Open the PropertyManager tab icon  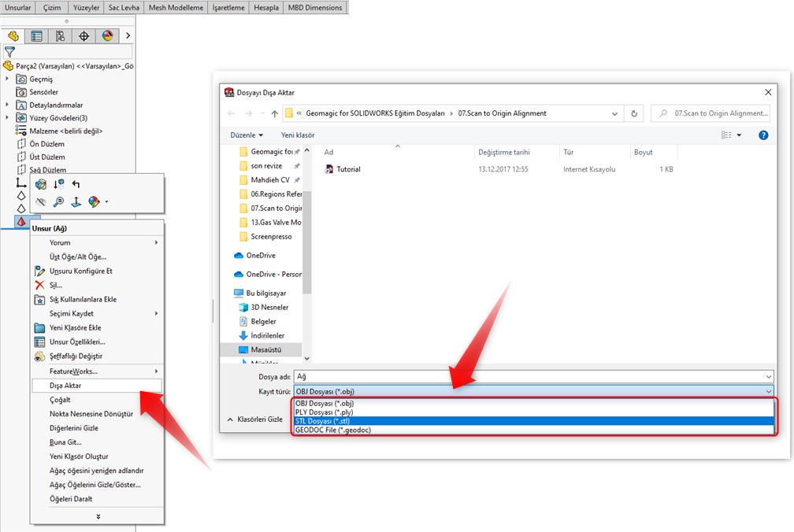coord(36,36)
